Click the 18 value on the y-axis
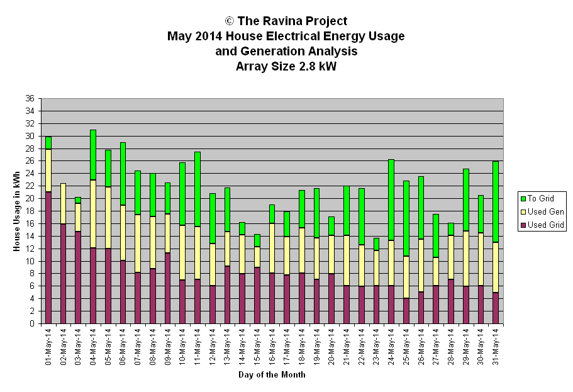 click(x=30, y=211)
